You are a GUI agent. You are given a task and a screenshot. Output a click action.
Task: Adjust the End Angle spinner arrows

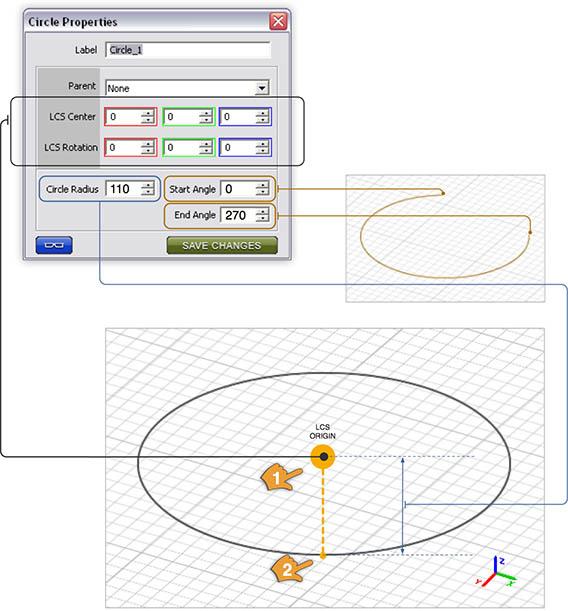tap(263, 215)
